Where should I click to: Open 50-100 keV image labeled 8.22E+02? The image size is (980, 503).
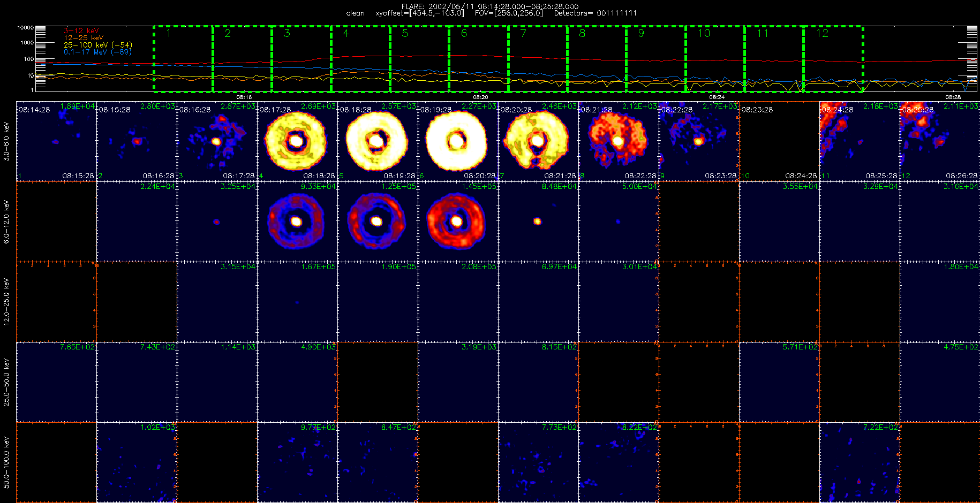coord(619,462)
